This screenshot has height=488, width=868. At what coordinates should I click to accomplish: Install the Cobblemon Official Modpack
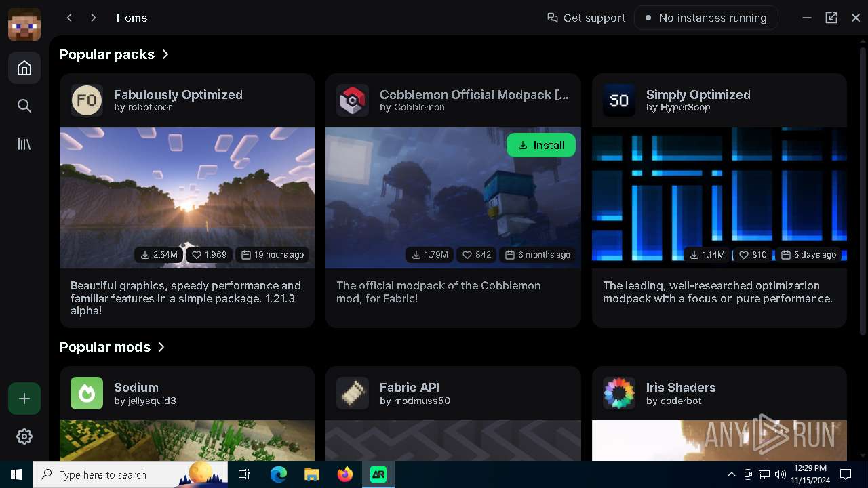(x=541, y=145)
